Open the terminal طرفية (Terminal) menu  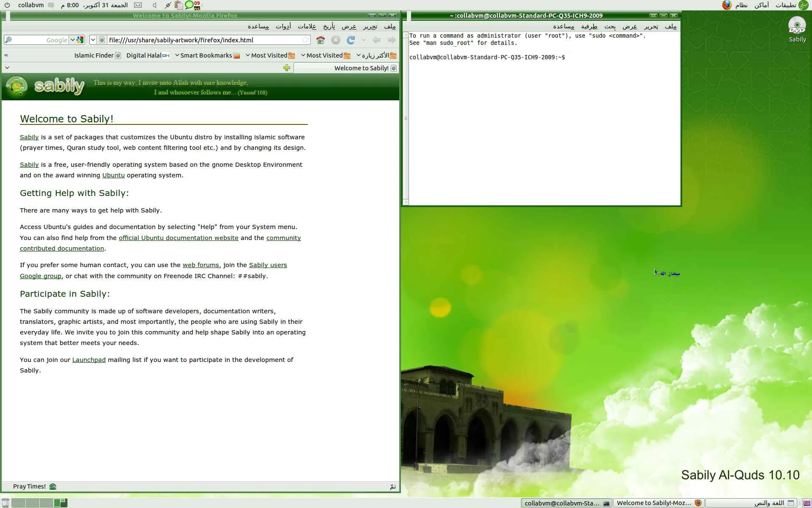point(589,26)
